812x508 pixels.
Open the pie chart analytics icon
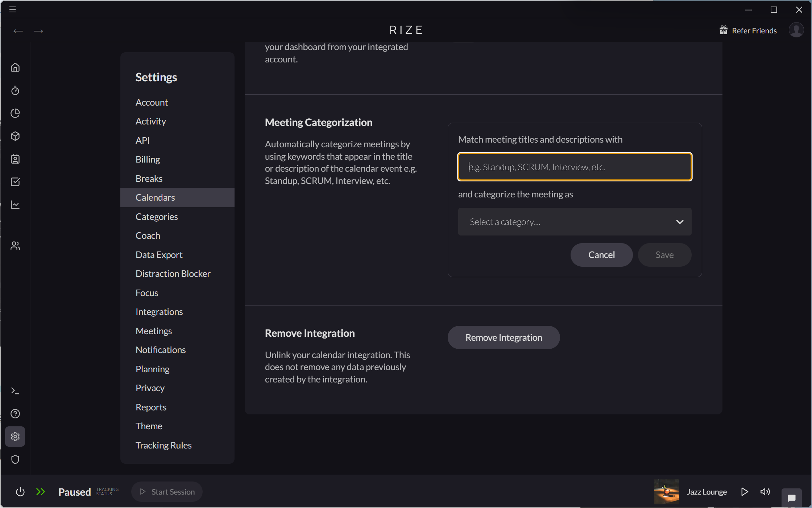[x=15, y=113]
